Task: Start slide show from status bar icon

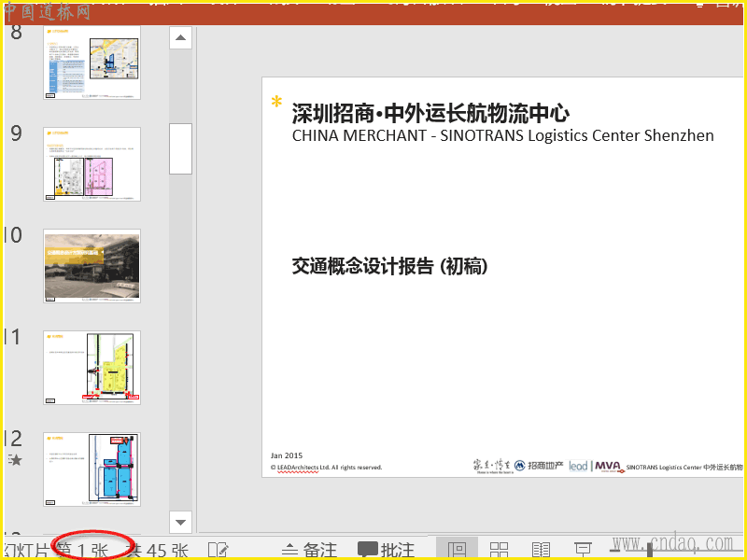Action: tap(583, 550)
